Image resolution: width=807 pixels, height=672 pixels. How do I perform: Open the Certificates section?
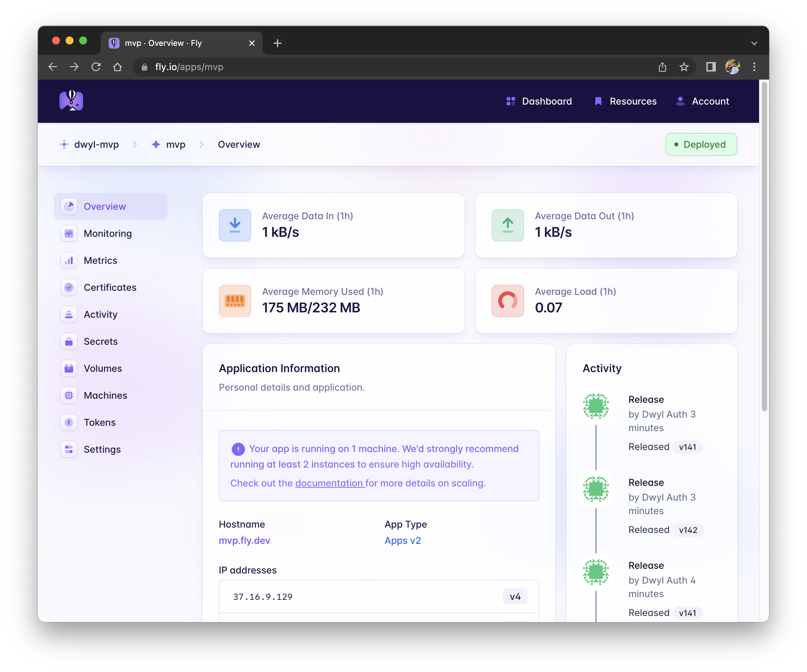[x=110, y=287]
